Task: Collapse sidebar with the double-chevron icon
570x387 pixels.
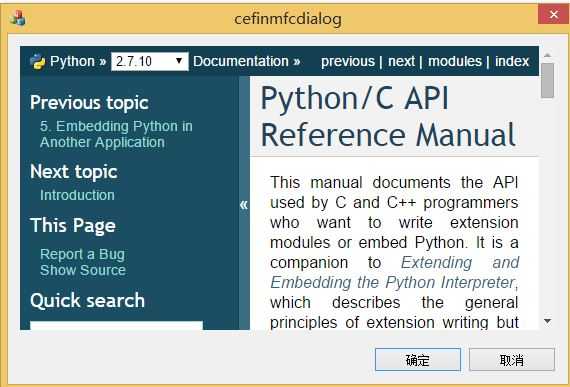Action: click(244, 205)
